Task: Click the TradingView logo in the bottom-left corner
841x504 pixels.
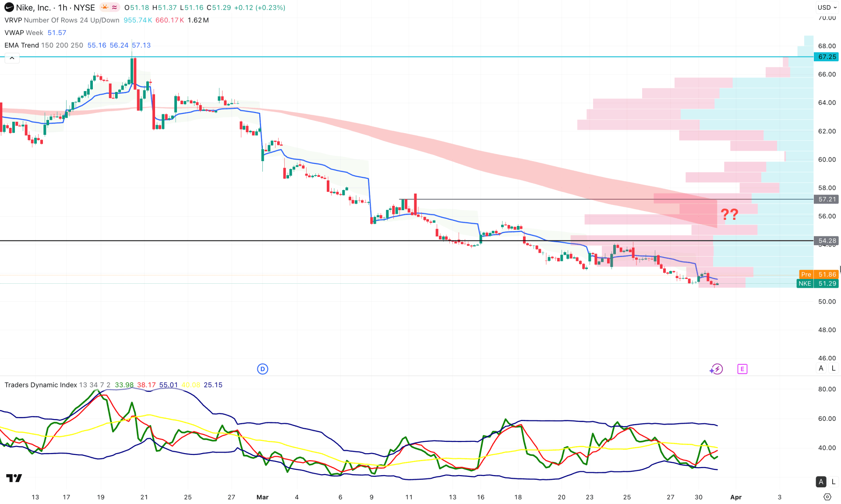Action: pos(14,478)
